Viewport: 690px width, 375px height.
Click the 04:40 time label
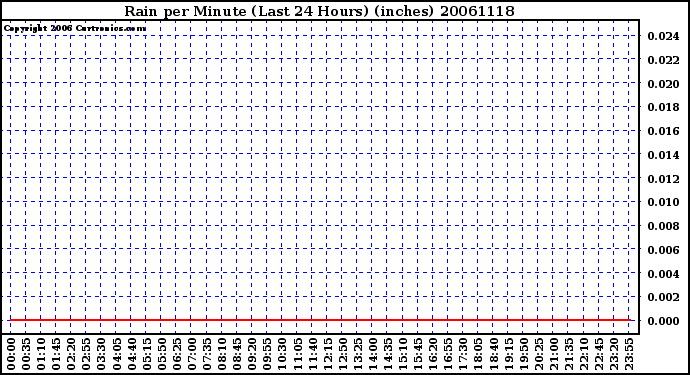click(132, 354)
